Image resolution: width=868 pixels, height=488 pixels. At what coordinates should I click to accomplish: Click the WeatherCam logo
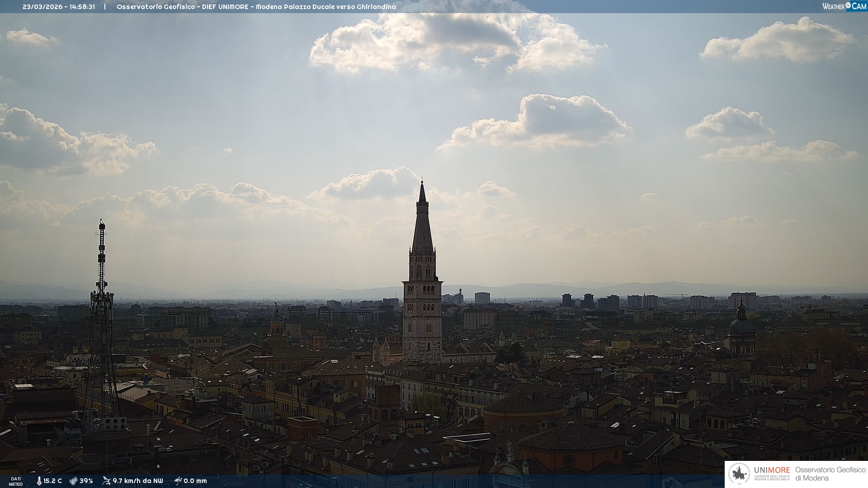844,6
